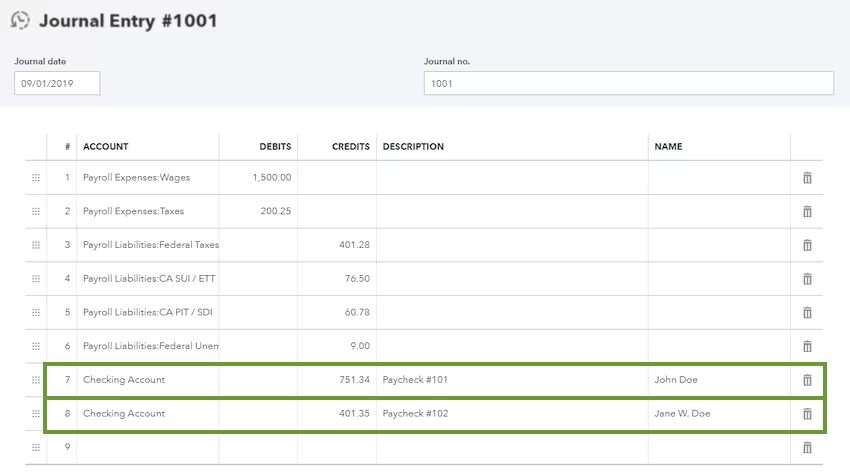Open the name cell showing John Doe
Screen dimensions: 850x472
718,380
